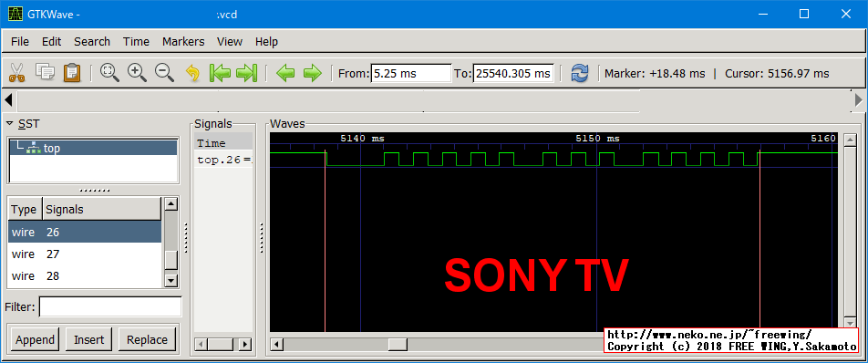Viewport: 868px width, 363px height.
Task: Click the Copy icon in toolbar
Action: click(45, 72)
